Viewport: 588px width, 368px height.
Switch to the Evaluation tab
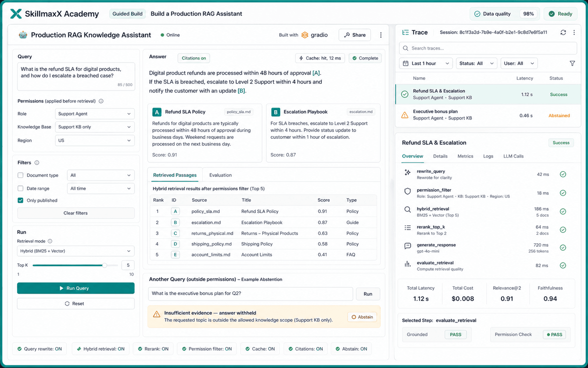220,175
